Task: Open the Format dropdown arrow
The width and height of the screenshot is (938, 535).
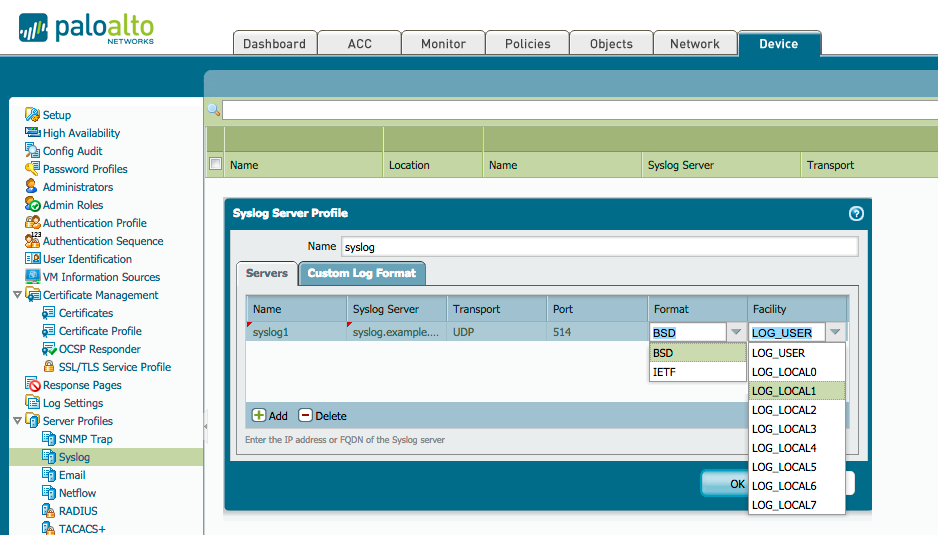Action: 736,332
